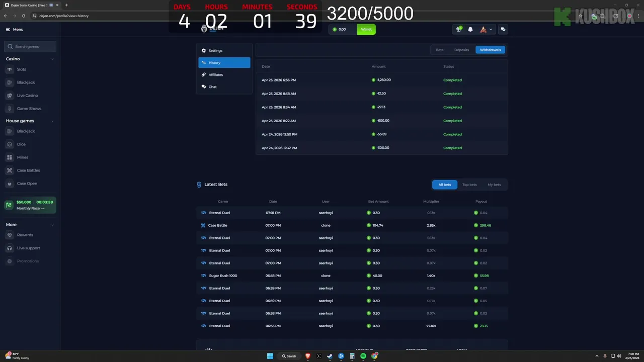Open the notifications bell
The width and height of the screenshot is (644, 362).
coord(470,29)
